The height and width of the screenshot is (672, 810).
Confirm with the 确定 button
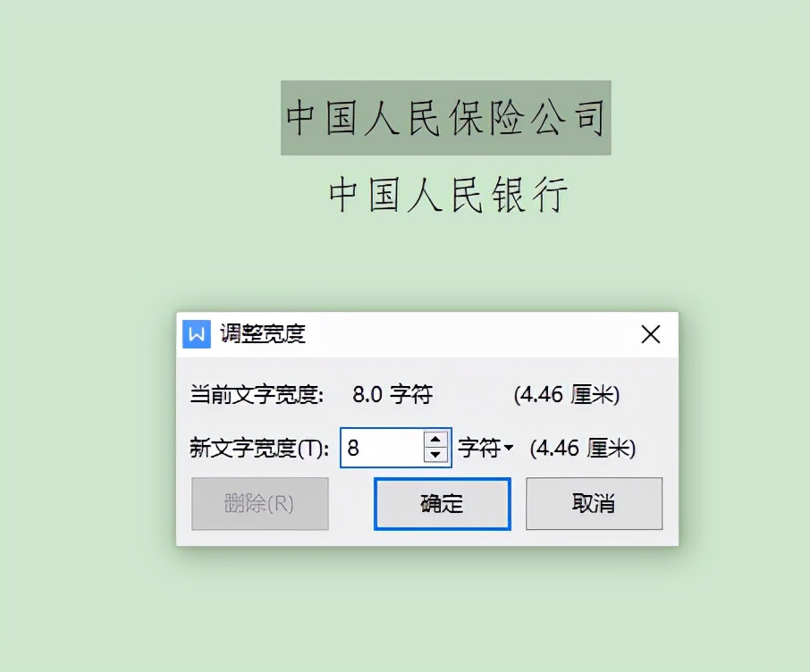443,504
